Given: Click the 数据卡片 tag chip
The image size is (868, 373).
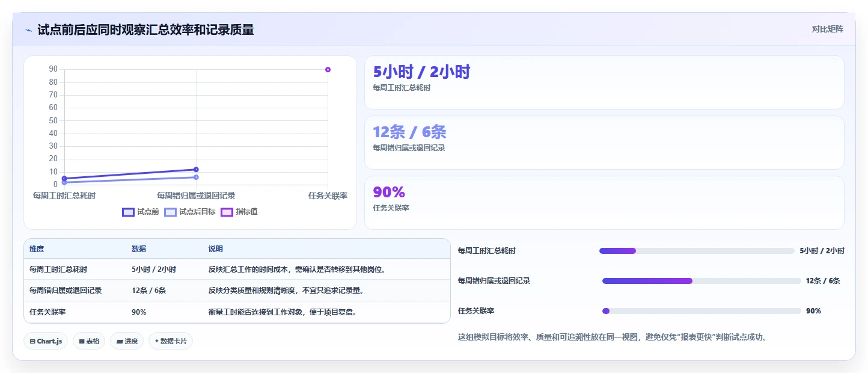Looking at the screenshot, I should pyautogui.click(x=171, y=341).
